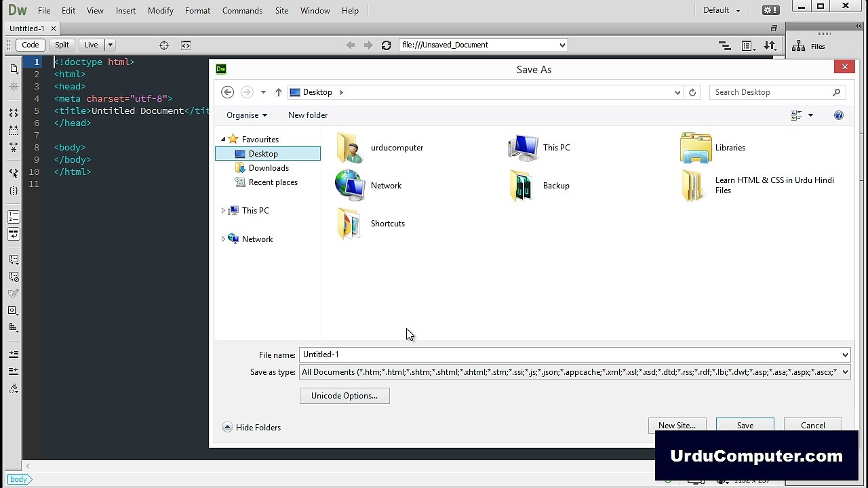868x488 pixels.
Task: Click the Live Code icon beside Inspect
Action: coord(186,45)
